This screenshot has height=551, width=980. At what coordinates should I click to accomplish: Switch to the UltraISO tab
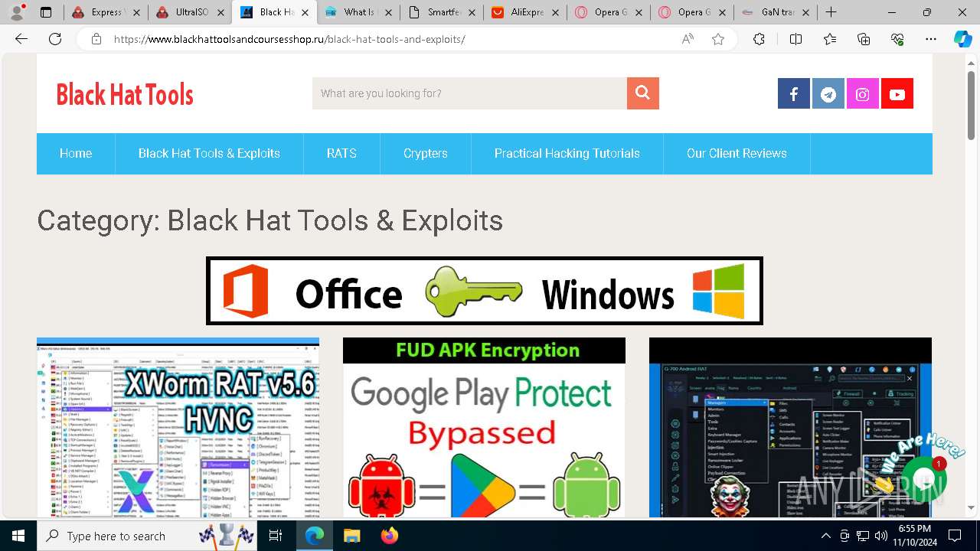pyautogui.click(x=189, y=12)
